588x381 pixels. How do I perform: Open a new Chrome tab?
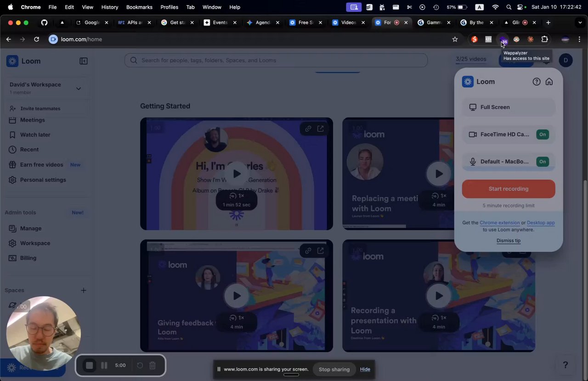coord(548,22)
